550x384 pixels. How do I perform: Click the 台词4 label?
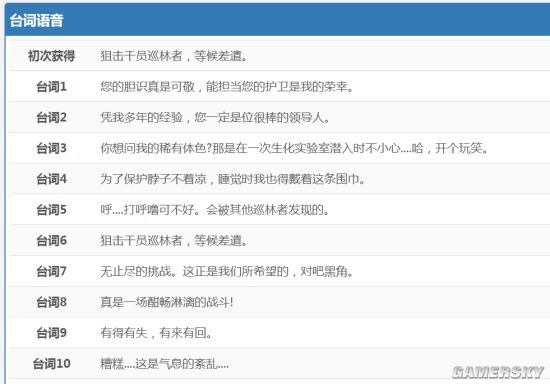point(51,179)
